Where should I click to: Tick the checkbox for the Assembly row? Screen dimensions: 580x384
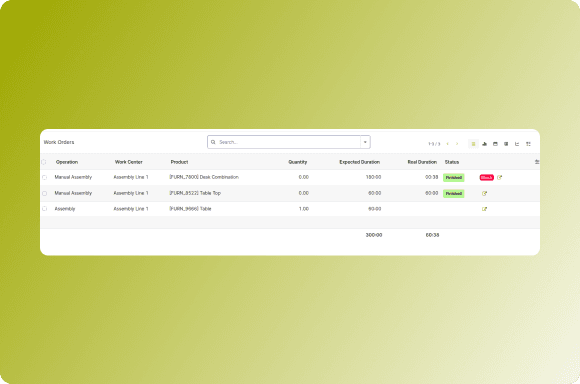(44, 209)
